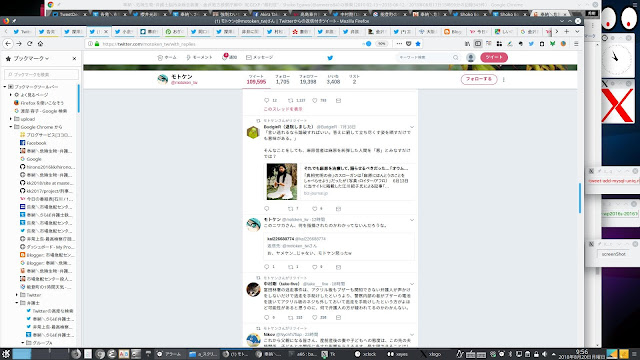Toggle the sidebar view toolbar icon

point(478,44)
